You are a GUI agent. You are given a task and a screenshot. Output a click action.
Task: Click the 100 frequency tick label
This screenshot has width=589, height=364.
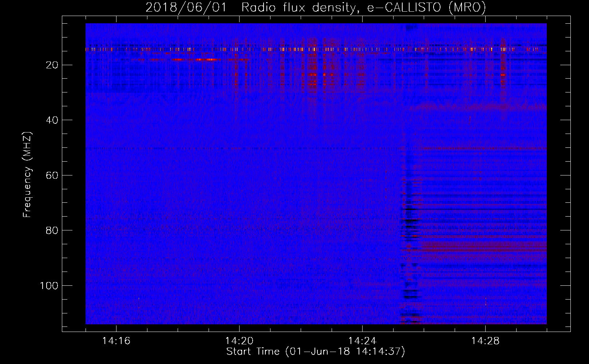49,286
